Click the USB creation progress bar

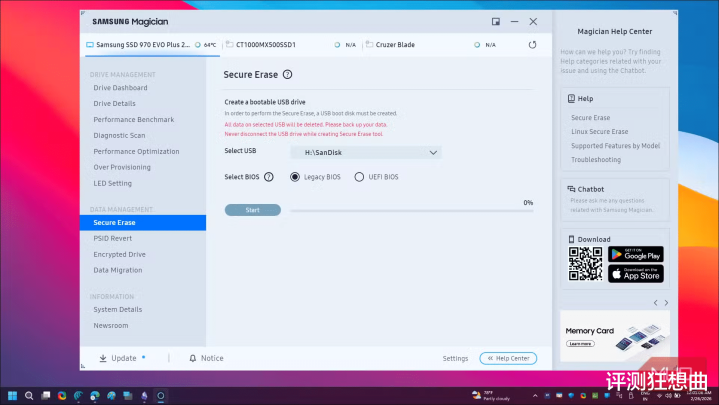(x=412, y=211)
